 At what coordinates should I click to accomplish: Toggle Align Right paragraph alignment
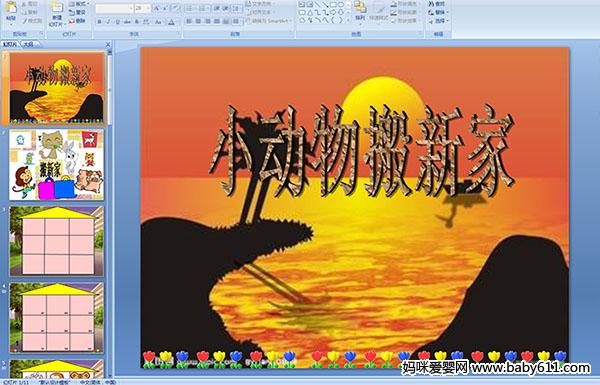(207, 21)
